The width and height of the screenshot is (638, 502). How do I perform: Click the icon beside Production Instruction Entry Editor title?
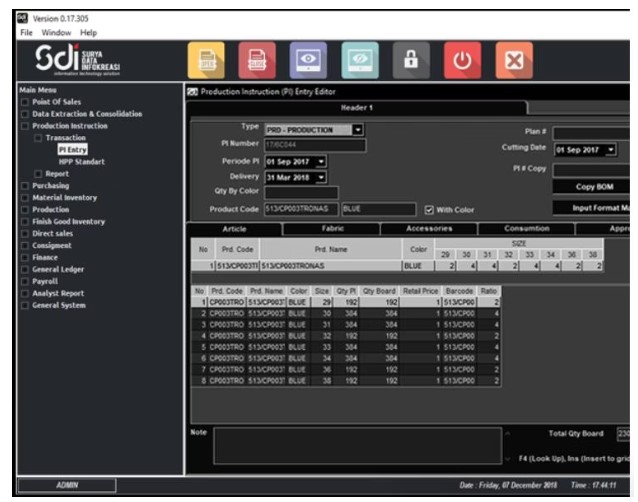[192, 92]
